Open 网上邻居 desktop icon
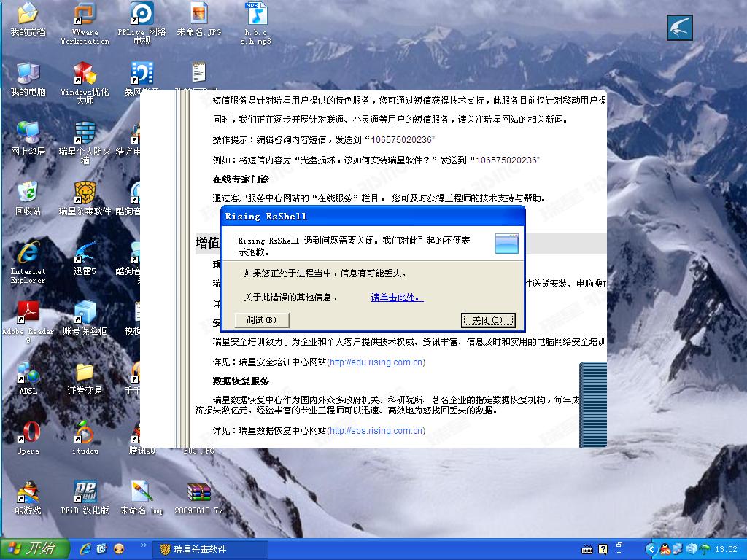747x560 pixels. [x=28, y=139]
